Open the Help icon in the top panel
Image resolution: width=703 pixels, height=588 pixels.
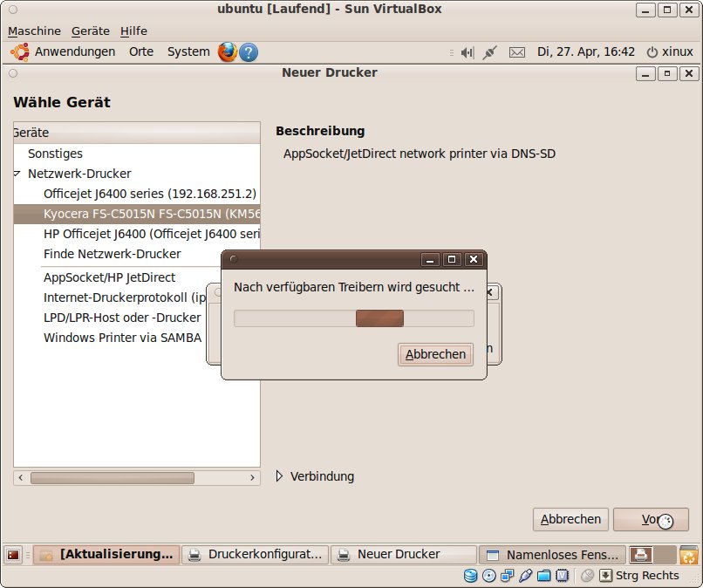(x=247, y=52)
